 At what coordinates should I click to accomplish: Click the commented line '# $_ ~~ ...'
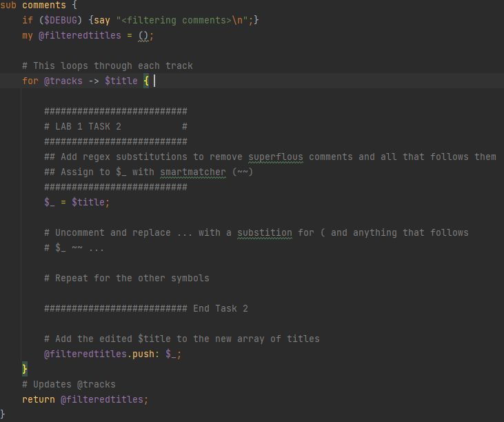74,248
